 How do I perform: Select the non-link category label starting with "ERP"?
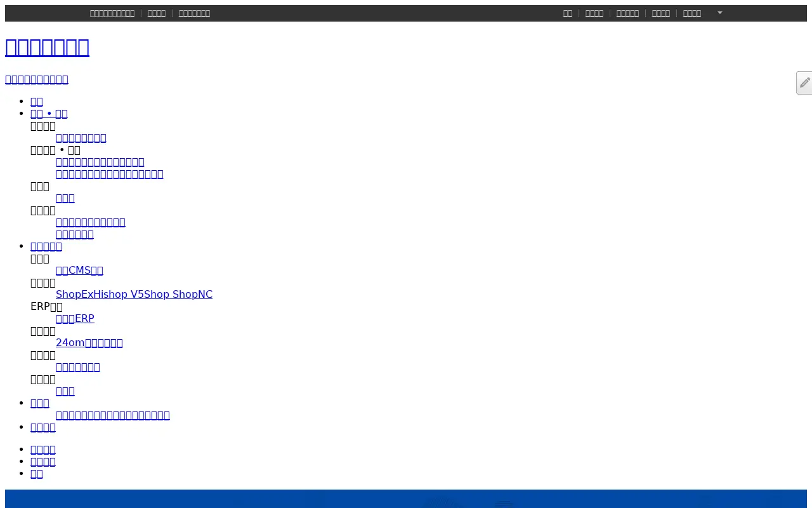[x=46, y=307]
